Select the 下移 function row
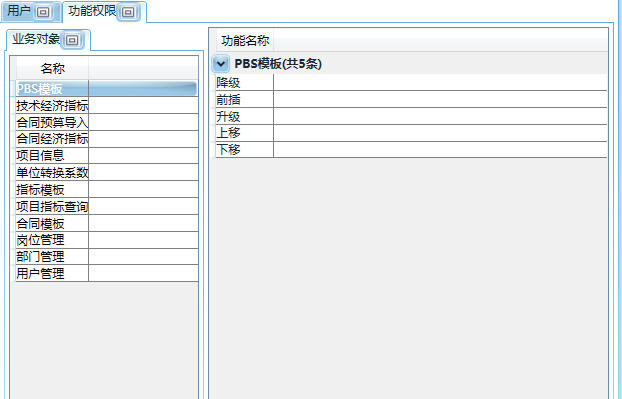Screen dimensions: 622x399 pyautogui.click(x=411, y=150)
